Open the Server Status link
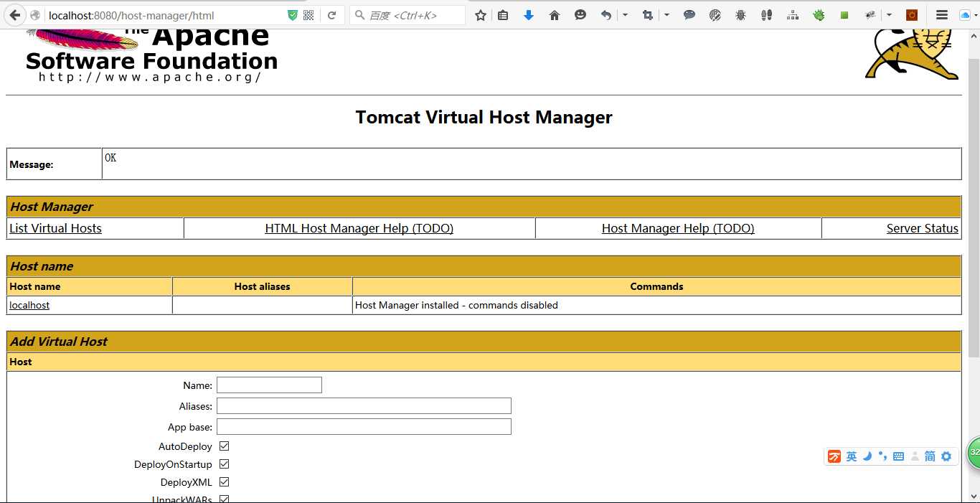This screenshot has height=503, width=980. tap(922, 228)
